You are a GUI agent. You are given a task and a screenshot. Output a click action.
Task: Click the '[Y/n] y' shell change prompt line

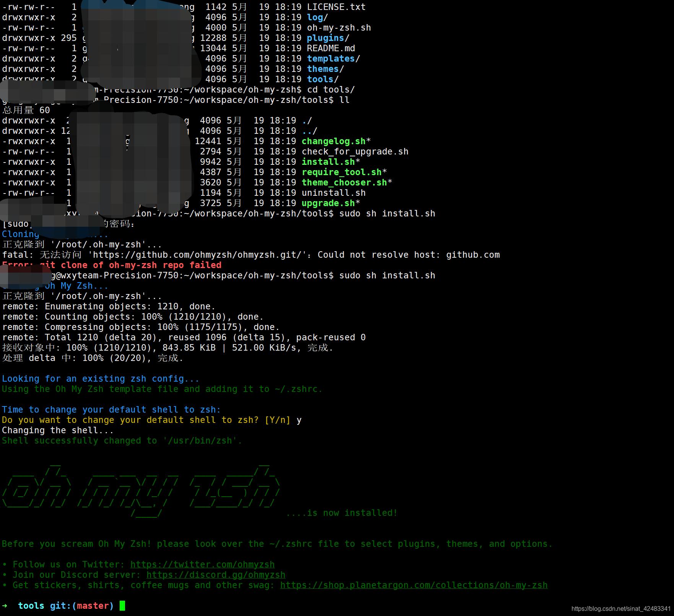(152, 420)
